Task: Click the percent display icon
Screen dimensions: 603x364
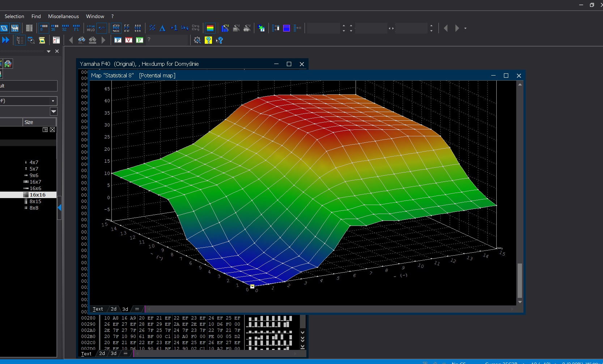Action: [x=152, y=28]
